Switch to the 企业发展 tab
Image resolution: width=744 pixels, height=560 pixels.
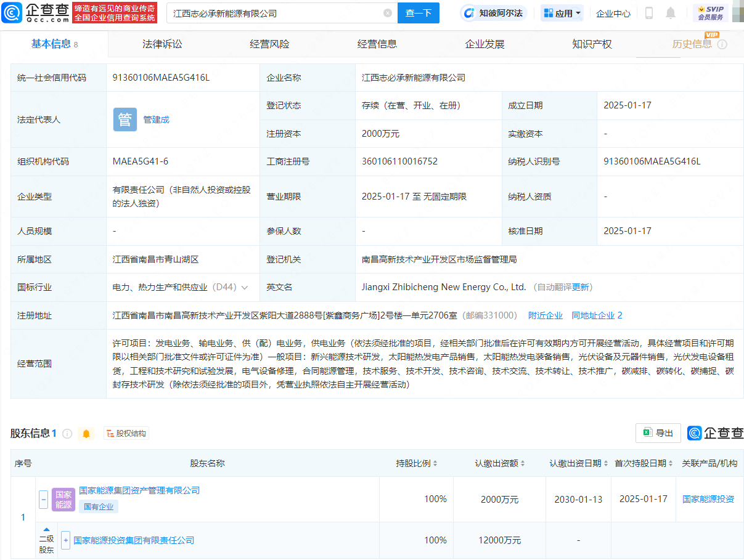[x=484, y=44]
